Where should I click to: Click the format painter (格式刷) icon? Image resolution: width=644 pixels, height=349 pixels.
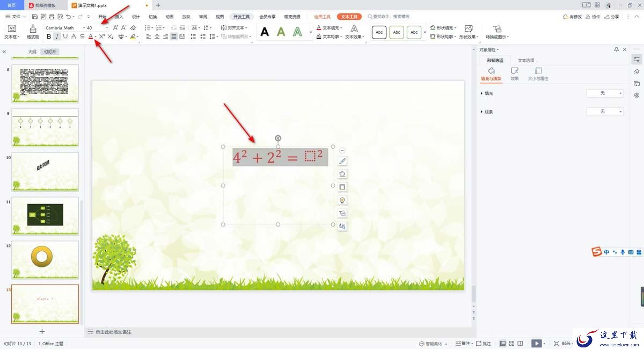[x=33, y=31]
